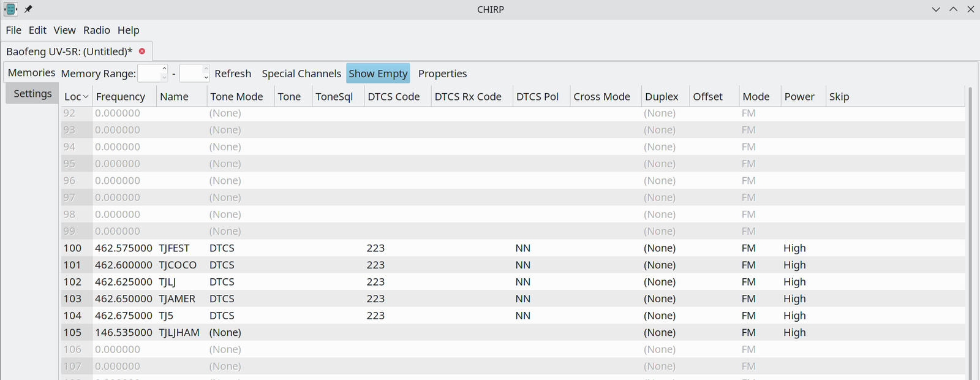Screen dimensions: 980x380
Task: Open Special Channels
Action: (x=301, y=74)
